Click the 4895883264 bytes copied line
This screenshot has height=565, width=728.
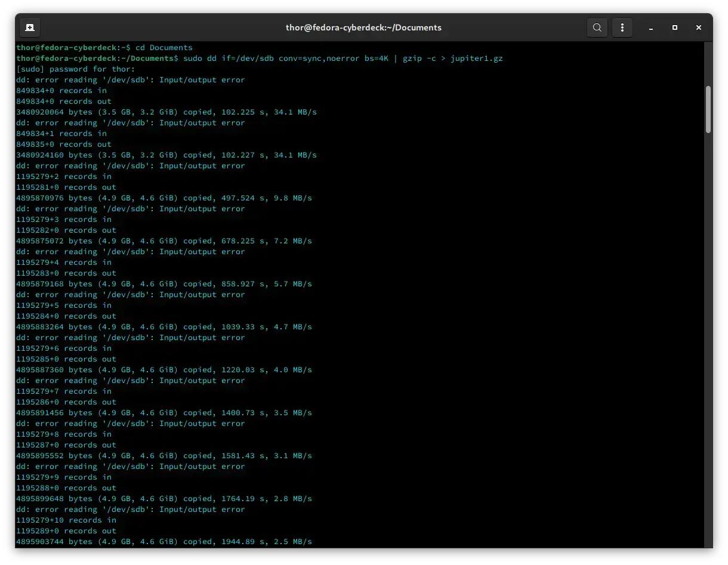pyautogui.click(x=164, y=326)
